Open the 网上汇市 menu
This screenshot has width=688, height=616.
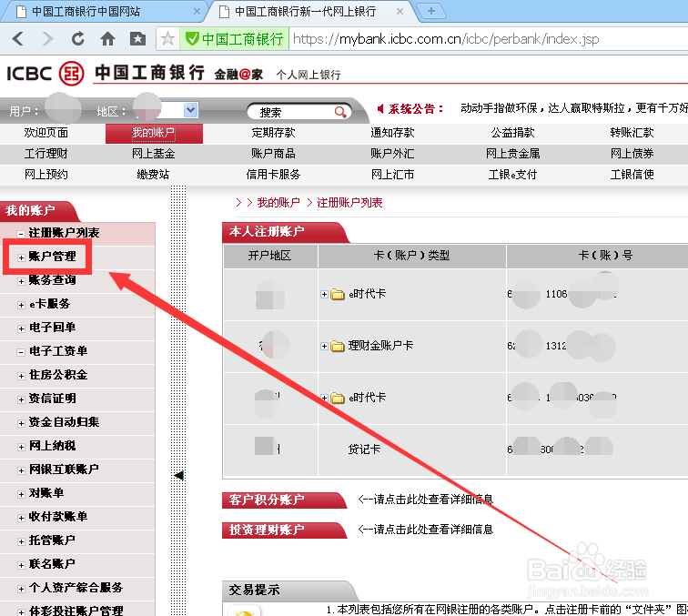pyautogui.click(x=392, y=175)
